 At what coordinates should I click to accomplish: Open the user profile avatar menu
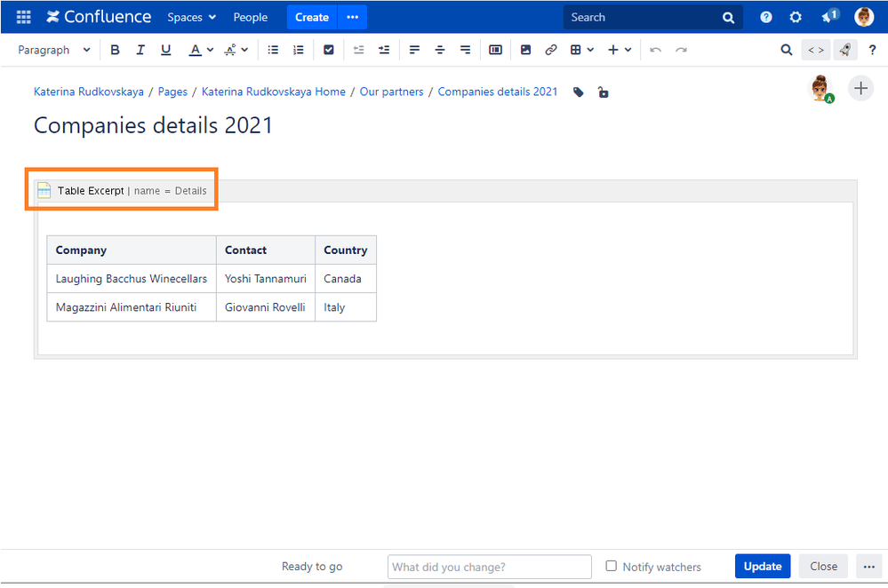point(864,17)
